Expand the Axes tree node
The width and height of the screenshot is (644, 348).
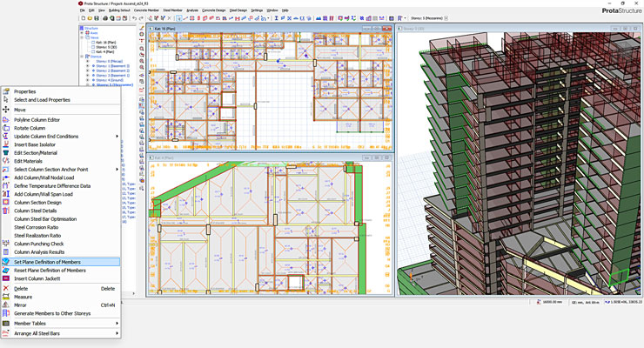pyautogui.click(x=82, y=33)
